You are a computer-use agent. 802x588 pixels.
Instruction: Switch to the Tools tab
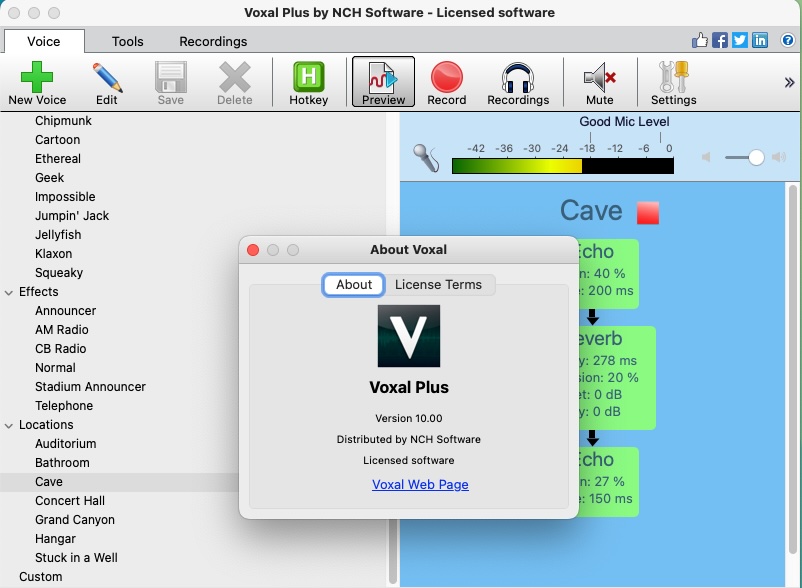[x=128, y=41]
